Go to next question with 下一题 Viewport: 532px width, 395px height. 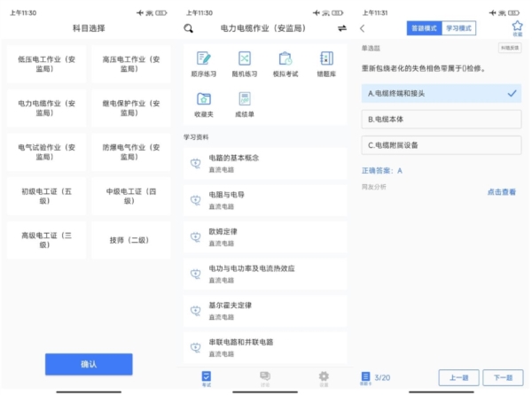[x=503, y=377]
